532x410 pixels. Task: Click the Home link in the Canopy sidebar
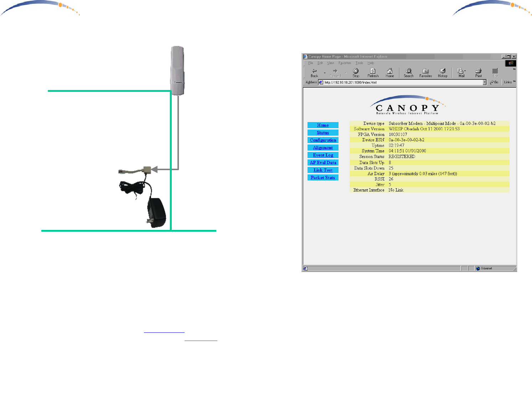click(323, 125)
